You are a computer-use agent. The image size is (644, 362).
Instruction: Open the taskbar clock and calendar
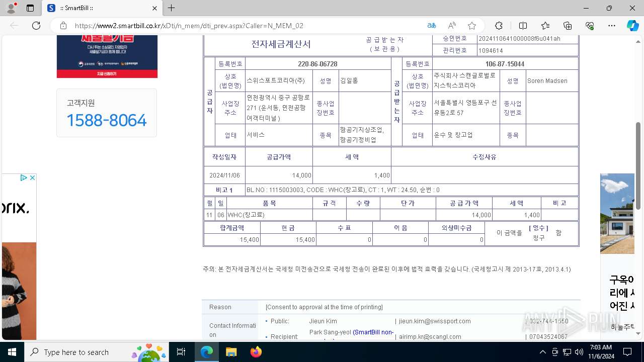601,352
